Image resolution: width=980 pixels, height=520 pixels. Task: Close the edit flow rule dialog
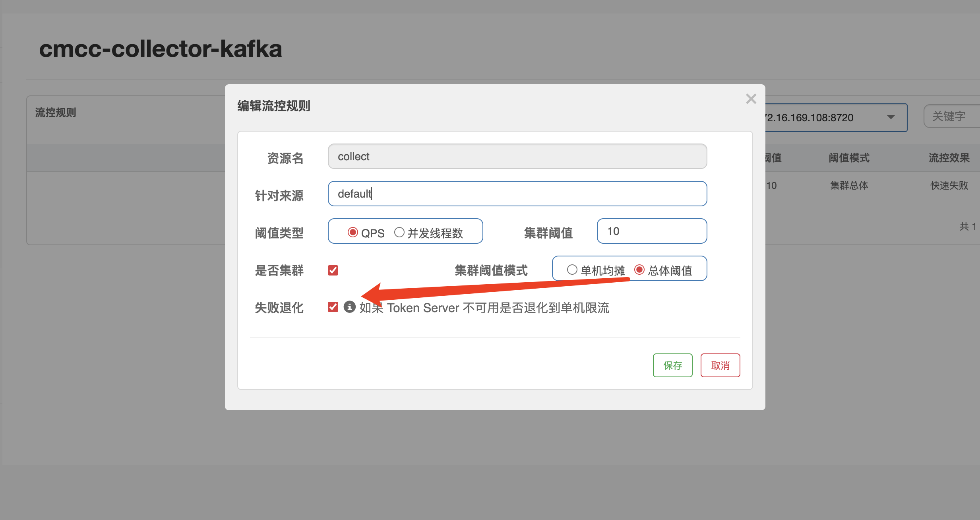point(751,99)
